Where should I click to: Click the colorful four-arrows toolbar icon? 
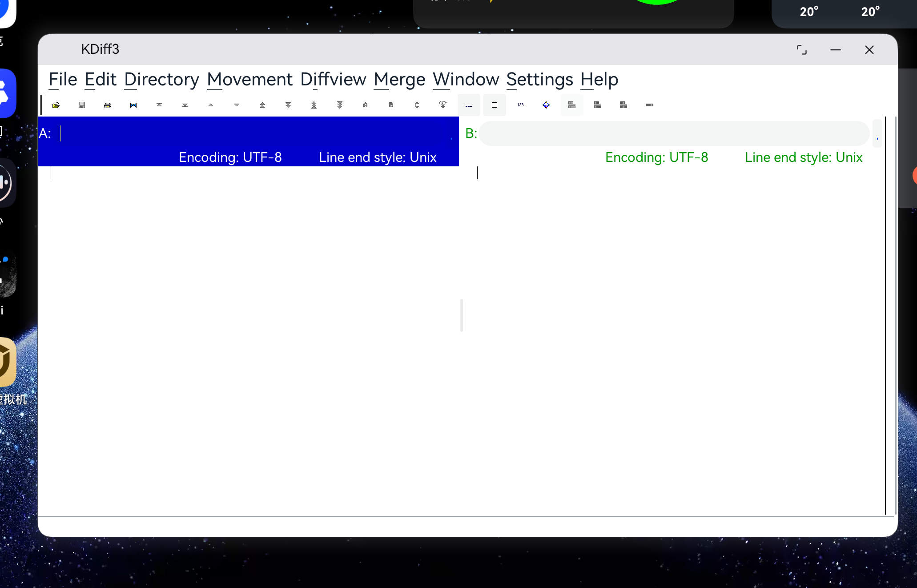pyautogui.click(x=546, y=105)
